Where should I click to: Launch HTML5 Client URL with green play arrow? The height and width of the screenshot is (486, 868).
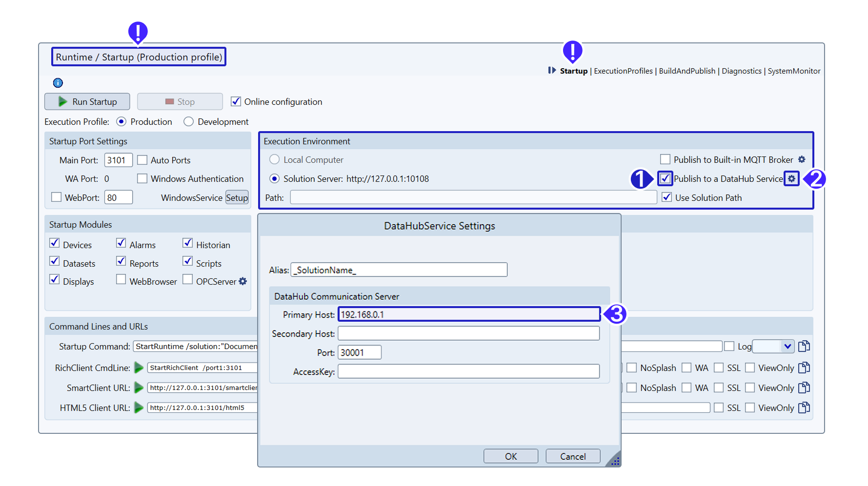[x=139, y=408]
